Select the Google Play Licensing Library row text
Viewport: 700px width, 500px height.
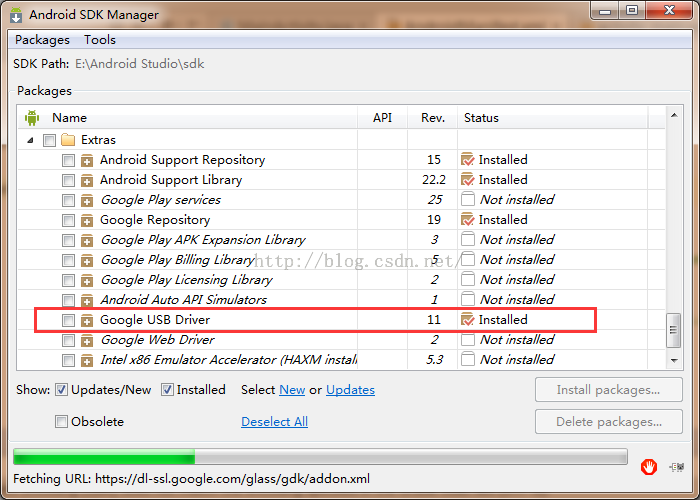[187, 280]
